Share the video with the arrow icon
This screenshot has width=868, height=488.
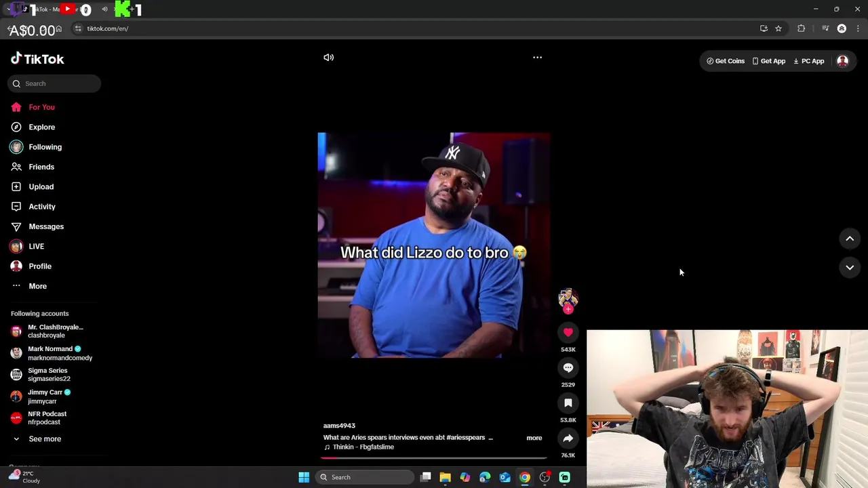[568, 438]
